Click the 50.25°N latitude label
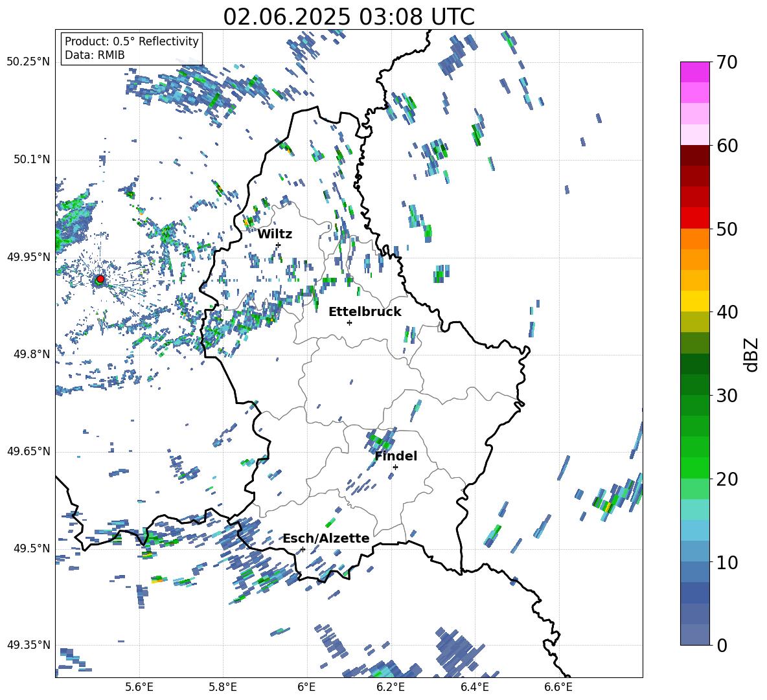Viewport: 767px width, 700px height. [x=29, y=62]
